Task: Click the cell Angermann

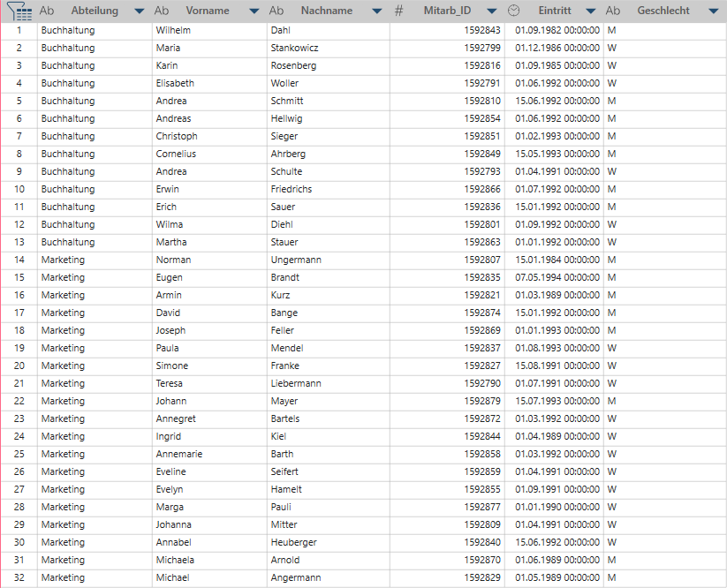Action: [329, 577]
